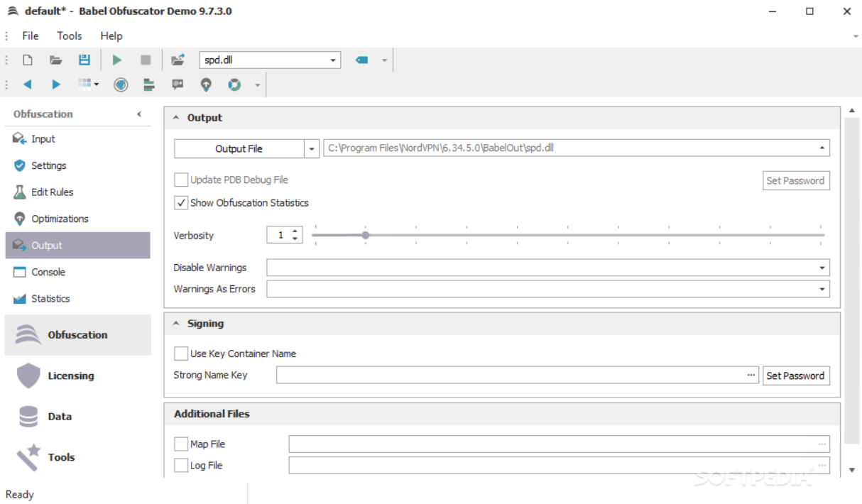
Task: Switch to the Tools section
Action: [77, 457]
